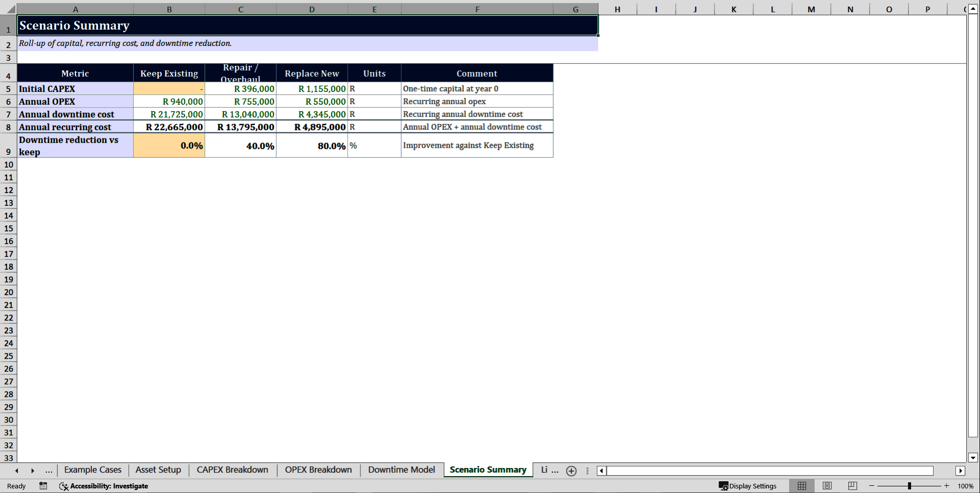Select the R 22,665,000 total cell
Image resolution: width=980 pixels, height=493 pixels.
coord(169,127)
